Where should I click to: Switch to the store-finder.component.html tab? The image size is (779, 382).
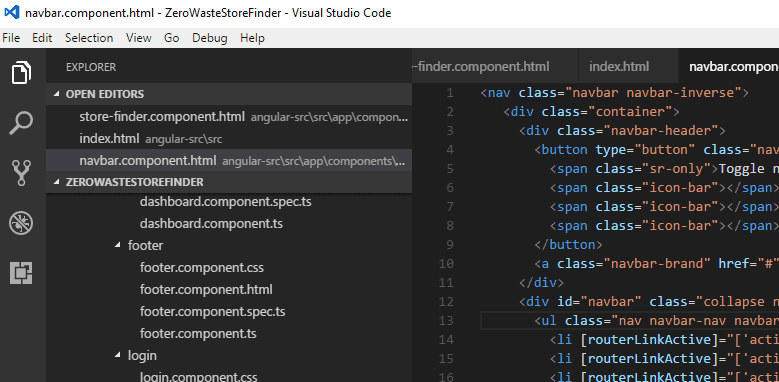click(x=495, y=67)
